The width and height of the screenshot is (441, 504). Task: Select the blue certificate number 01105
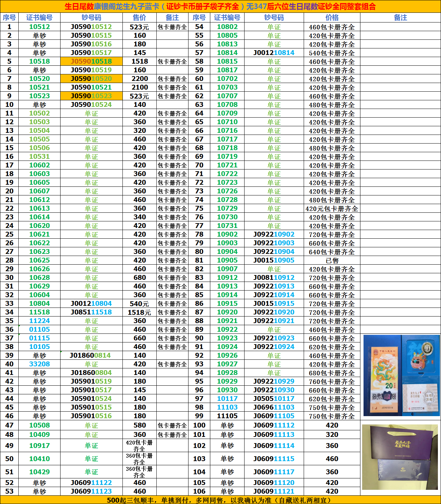click(x=39, y=330)
